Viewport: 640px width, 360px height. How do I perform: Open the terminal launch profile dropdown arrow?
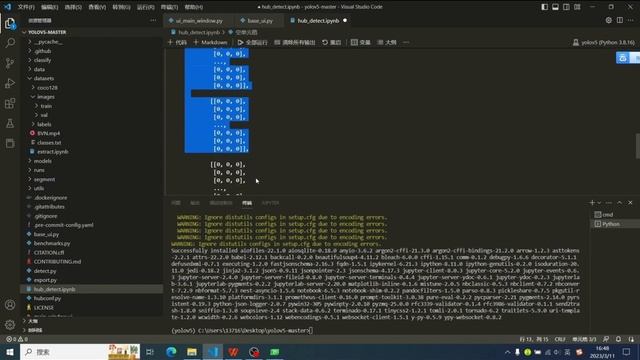point(599,203)
